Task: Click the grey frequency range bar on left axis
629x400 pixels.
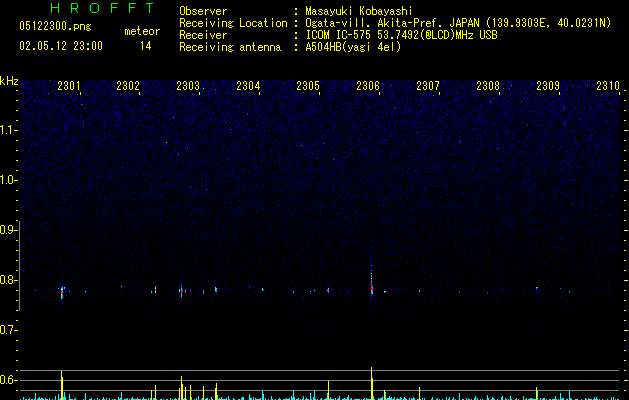Action: (20, 265)
